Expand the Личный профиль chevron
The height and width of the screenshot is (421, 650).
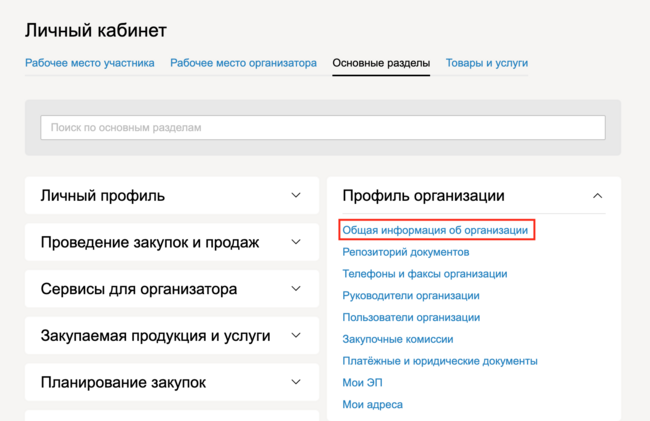(296, 195)
